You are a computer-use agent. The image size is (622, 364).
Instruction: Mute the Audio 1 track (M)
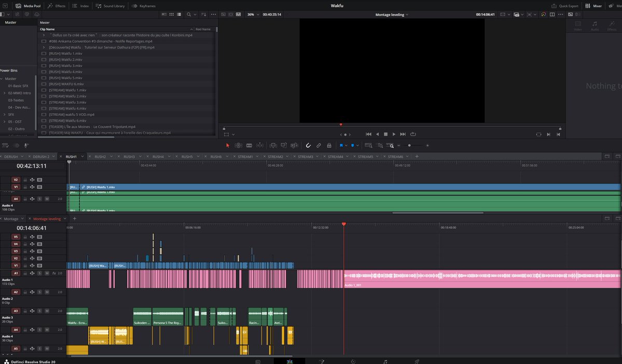tap(47, 273)
